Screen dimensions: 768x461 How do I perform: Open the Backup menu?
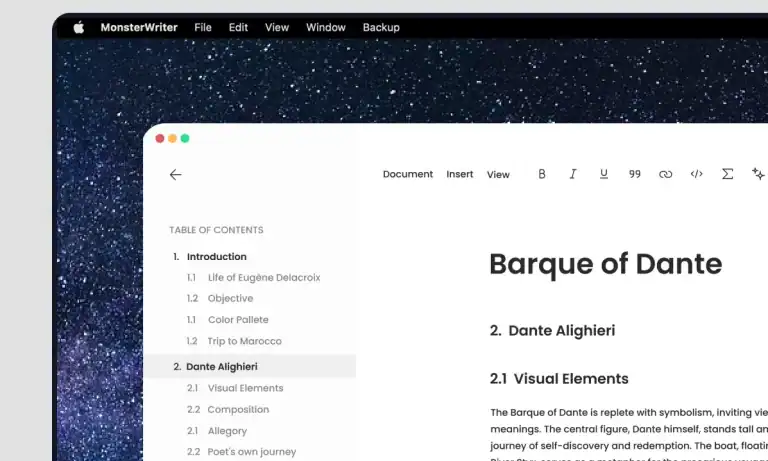tap(381, 27)
